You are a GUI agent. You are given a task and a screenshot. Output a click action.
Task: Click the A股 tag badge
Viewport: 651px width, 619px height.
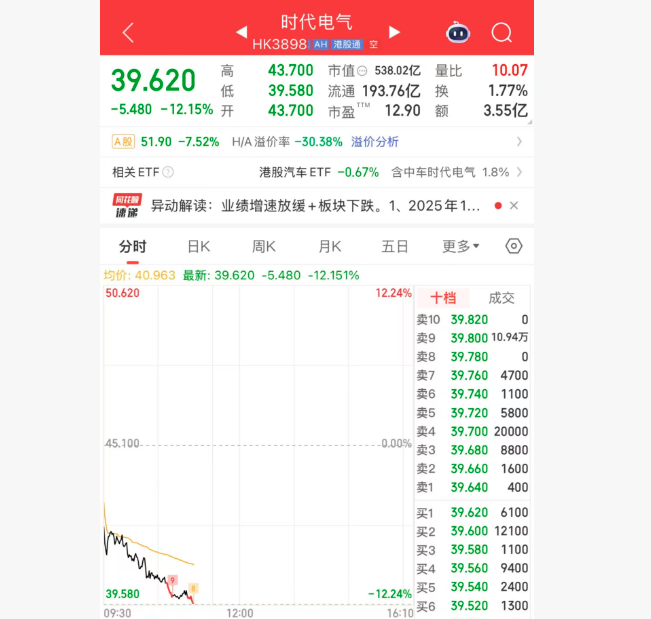(123, 142)
